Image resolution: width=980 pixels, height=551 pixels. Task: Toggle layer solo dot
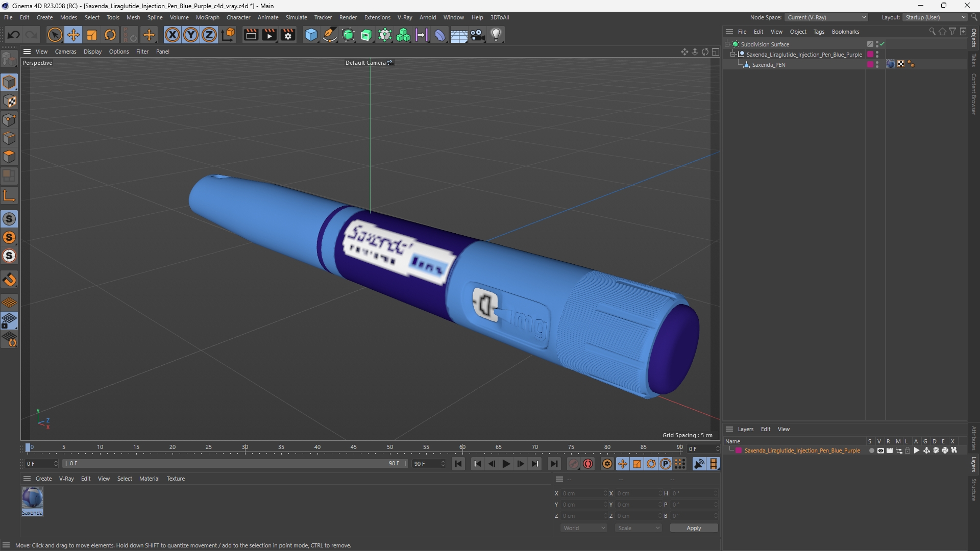pyautogui.click(x=871, y=450)
